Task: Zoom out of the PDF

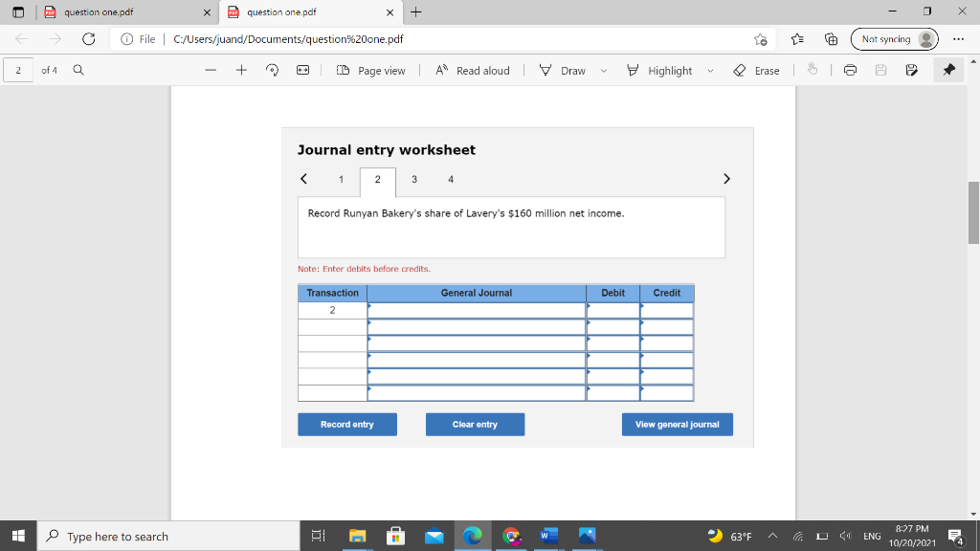Action: pyautogui.click(x=211, y=70)
